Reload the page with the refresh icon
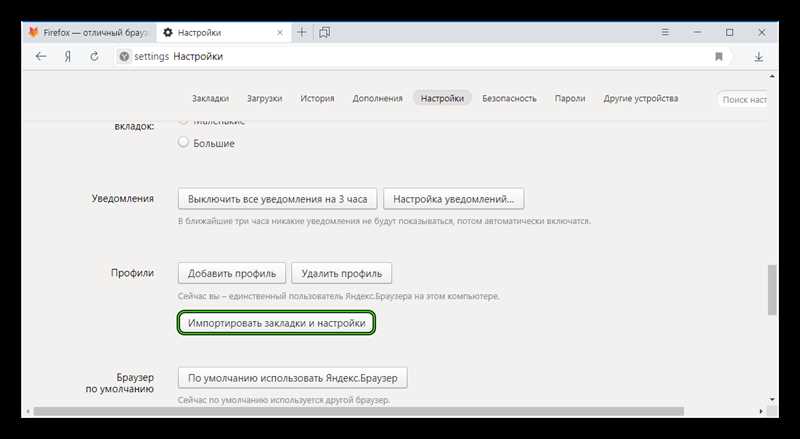The height and width of the screenshot is (439, 800). [94, 57]
